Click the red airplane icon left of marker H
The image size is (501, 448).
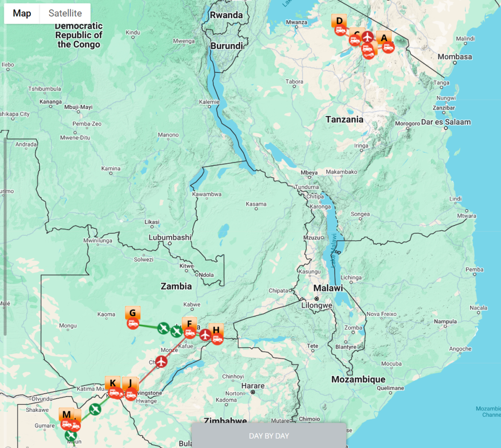point(205,335)
